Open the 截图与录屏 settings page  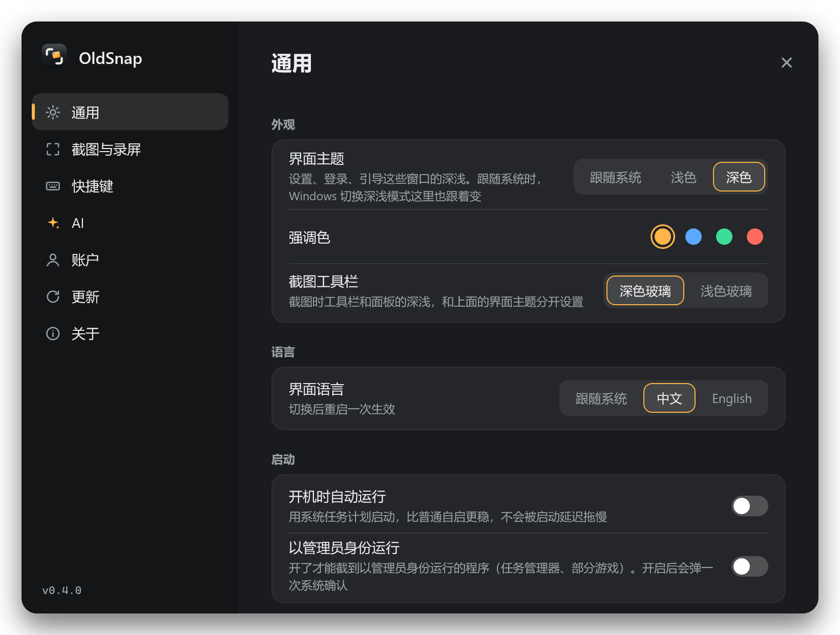click(x=130, y=149)
